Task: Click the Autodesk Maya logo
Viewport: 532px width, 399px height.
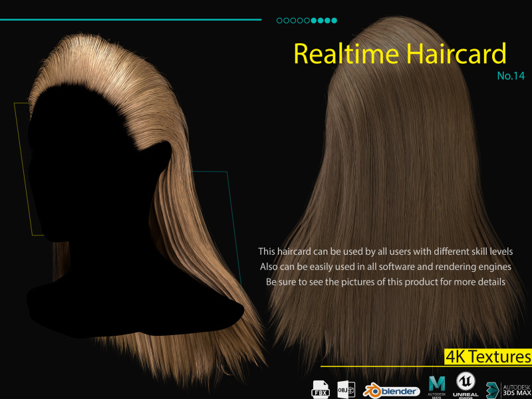Action: 437,386
